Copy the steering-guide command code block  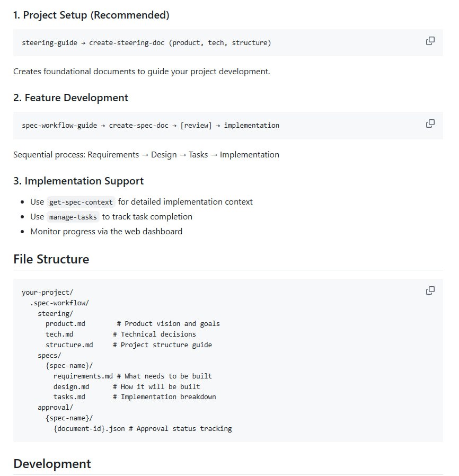430,41
